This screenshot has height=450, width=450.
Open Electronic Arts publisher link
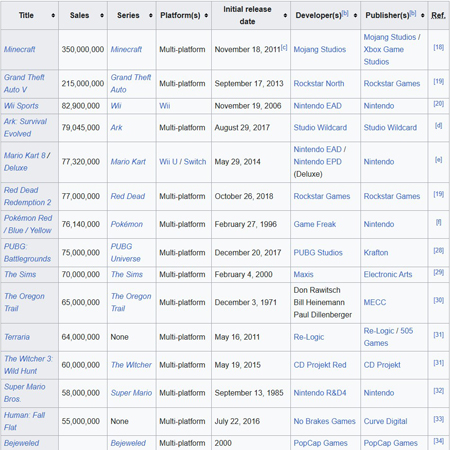[388, 274]
